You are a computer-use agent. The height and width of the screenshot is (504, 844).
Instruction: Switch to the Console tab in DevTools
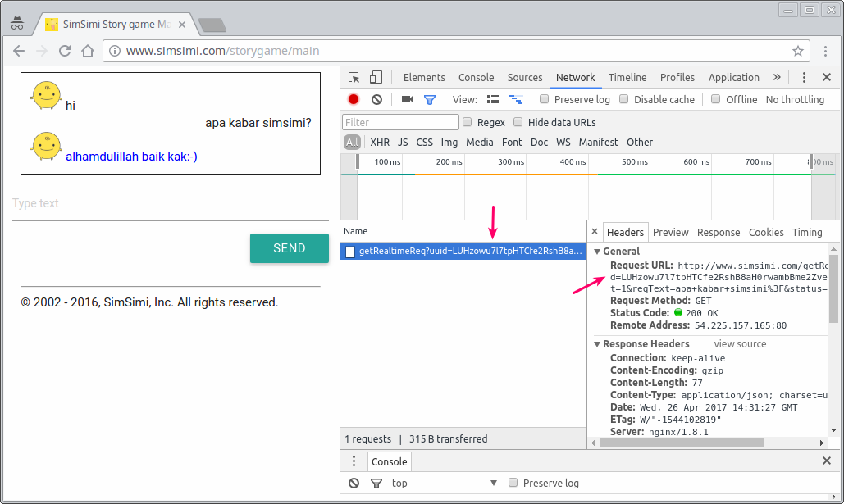pos(476,78)
